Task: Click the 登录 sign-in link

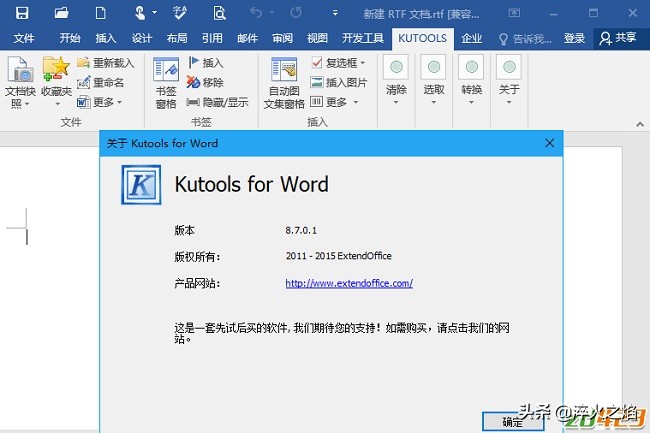Action: point(574,39)
